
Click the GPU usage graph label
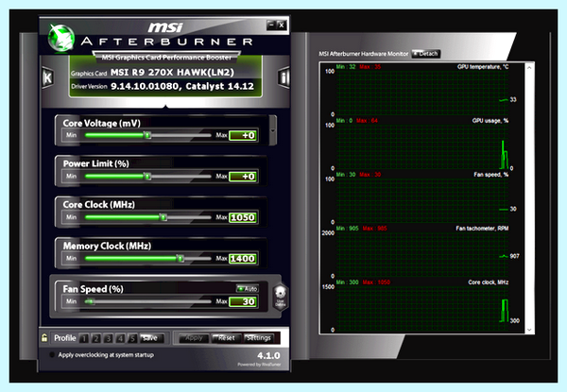[x=490, y=121]
